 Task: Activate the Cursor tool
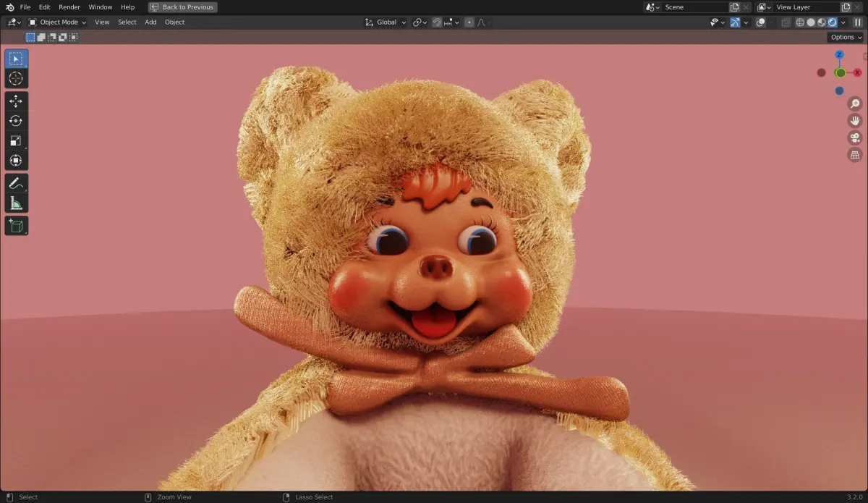(x=17, y=78)
